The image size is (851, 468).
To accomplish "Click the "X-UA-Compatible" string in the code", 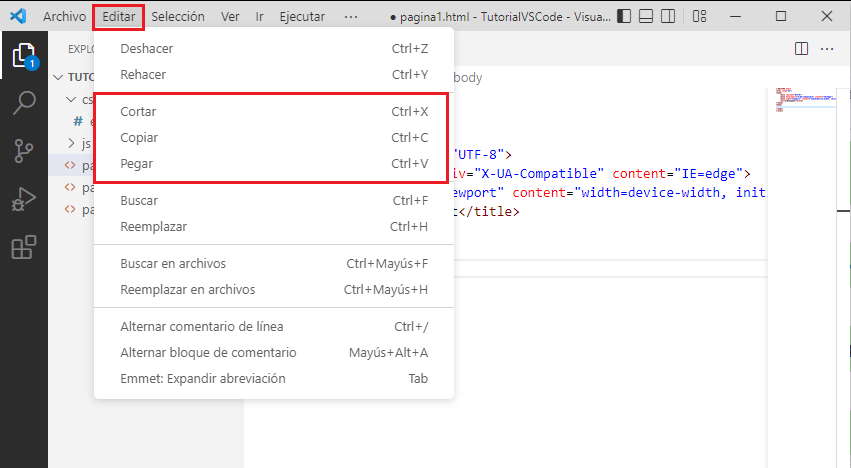I will [539, 174].
